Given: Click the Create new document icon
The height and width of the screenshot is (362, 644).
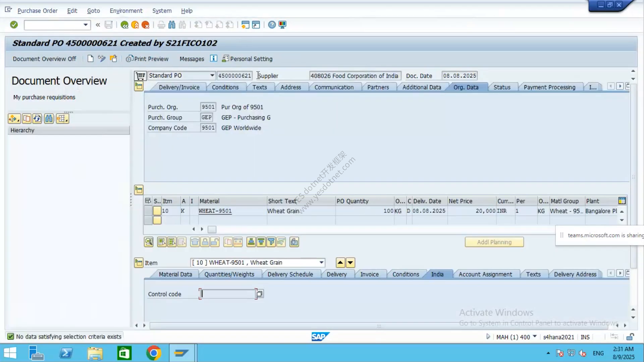Looking at the screenshot, I should (x=90, y=59).
